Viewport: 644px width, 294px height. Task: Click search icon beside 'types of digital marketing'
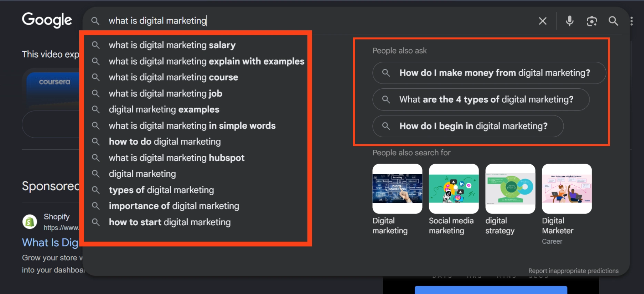point(96,190)
